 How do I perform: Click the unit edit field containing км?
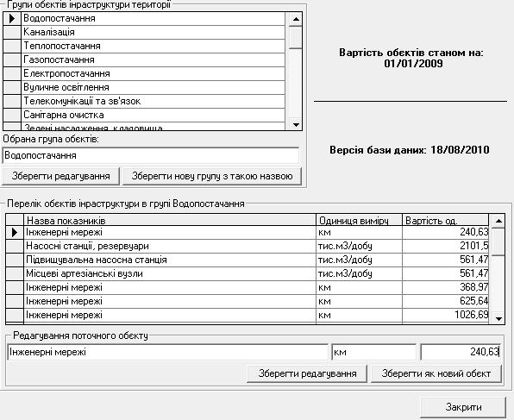tap(374, 352)
